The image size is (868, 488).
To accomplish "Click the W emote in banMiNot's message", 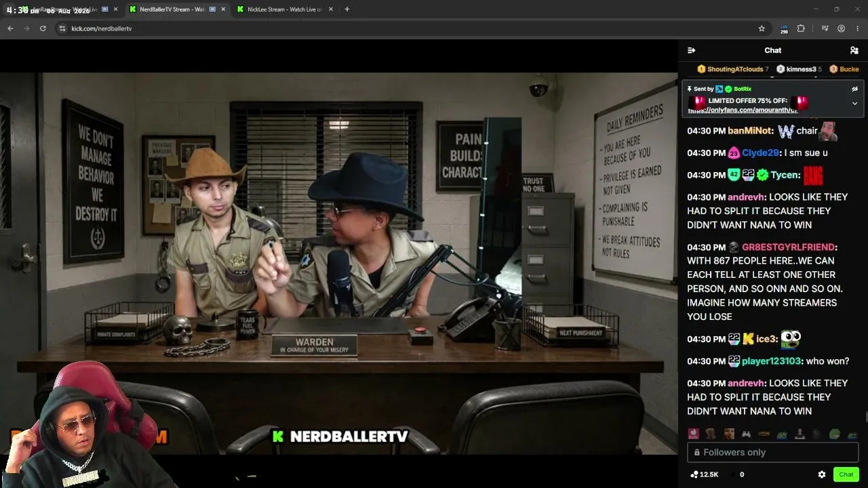I will click(786, 131).
